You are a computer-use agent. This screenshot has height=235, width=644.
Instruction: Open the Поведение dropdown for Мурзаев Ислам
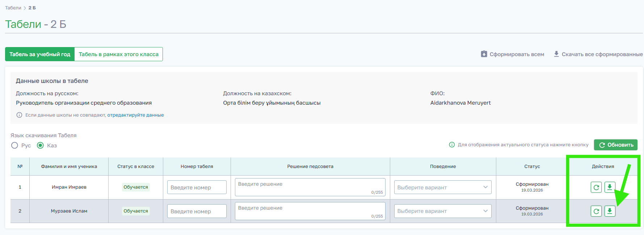[442, 211]
